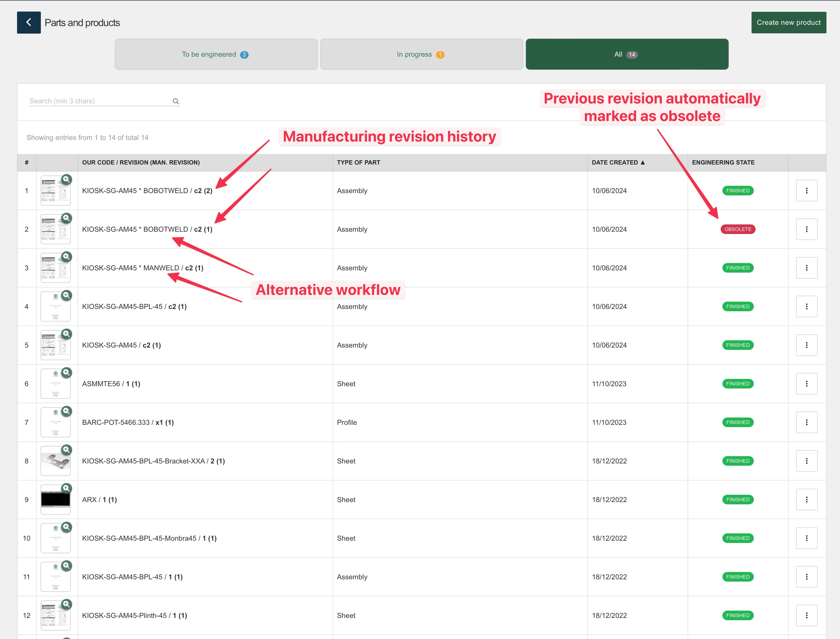Zoom the row 1 drawing thumbnail
The image size is (840, 639).
click(66, 179)
